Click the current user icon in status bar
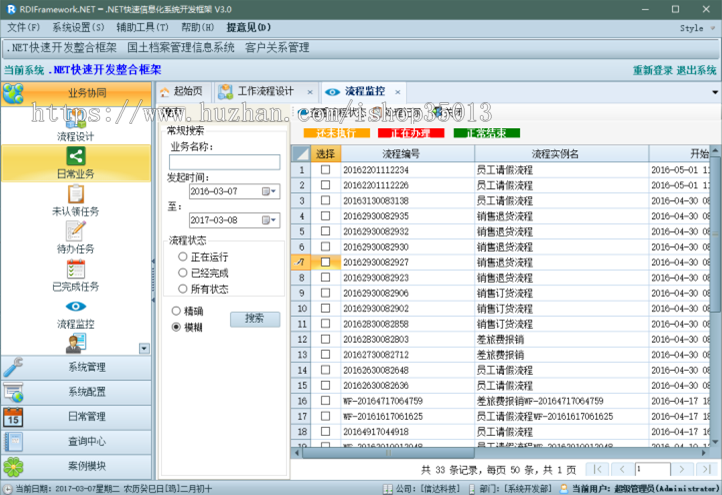The height and width of the screenshot is (495, 722). click(564, 489)
